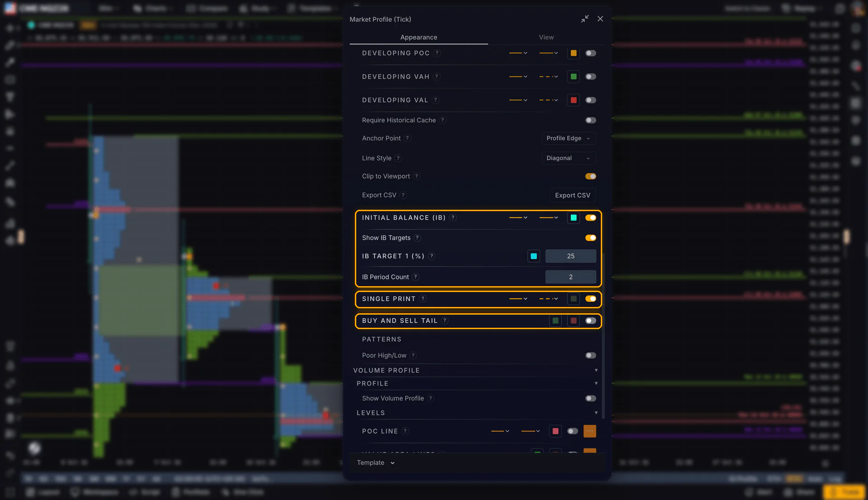The width and height of the screenshot is (868, 500).
Task: Open Anchor Point Profile Edge dropdown
Action: (569, 138)
